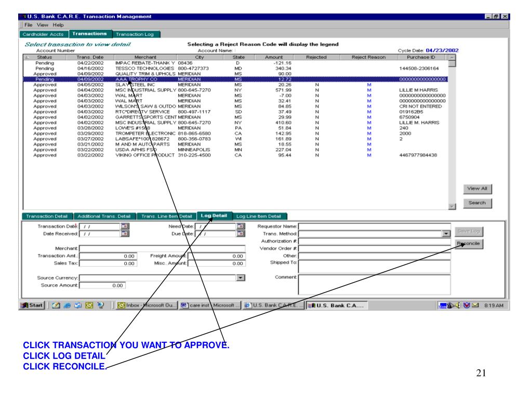Sort by the Amount column header
This screenshot has height=399, width=532.
point(273,57)
